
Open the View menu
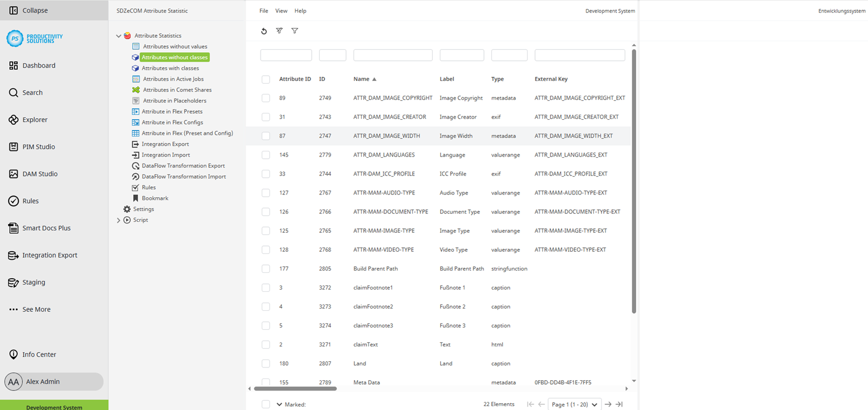tap(281, 10)
